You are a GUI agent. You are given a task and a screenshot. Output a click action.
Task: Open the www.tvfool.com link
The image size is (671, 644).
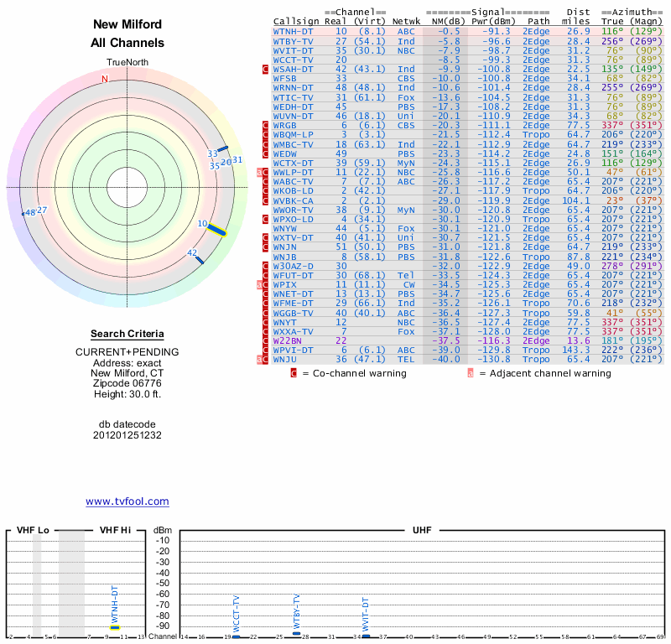click(x=127, y=501)
